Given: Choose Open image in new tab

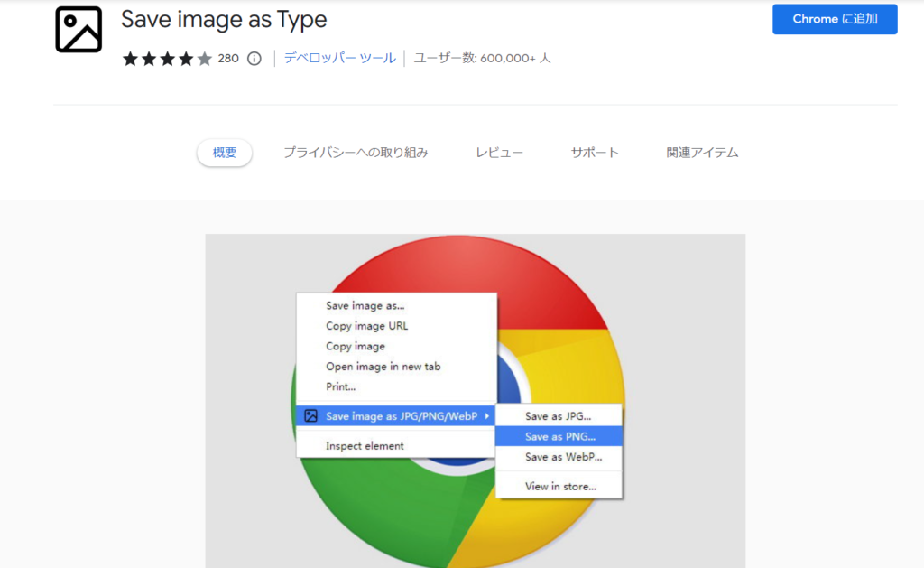Looking at the screenshot, I should pyautogui.click(x=397, y=367).
